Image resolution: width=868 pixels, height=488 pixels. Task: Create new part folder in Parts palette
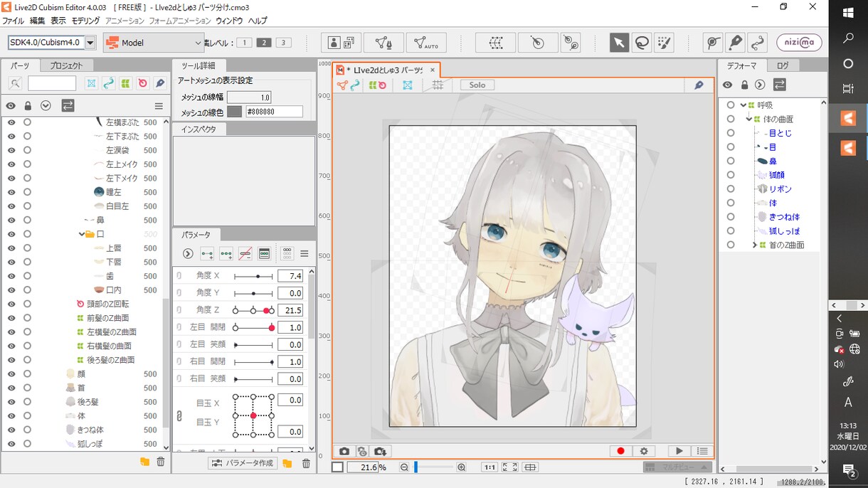point(145,462)
